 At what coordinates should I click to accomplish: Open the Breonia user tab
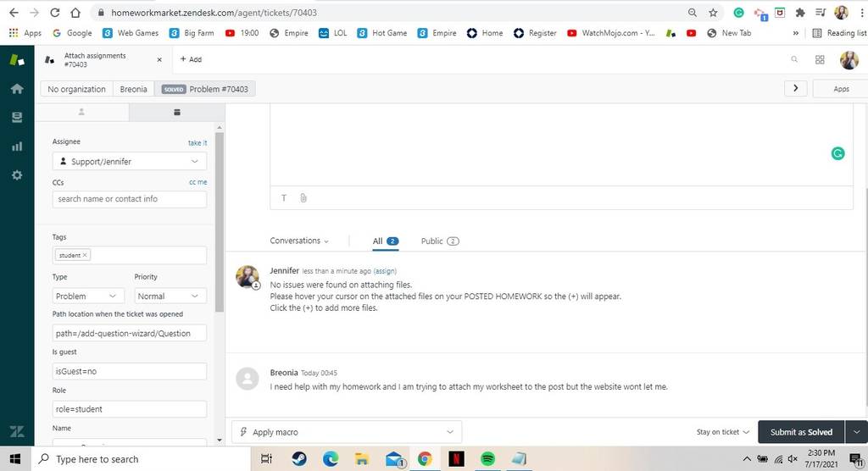pyautogui.click(x=133, y=89)
